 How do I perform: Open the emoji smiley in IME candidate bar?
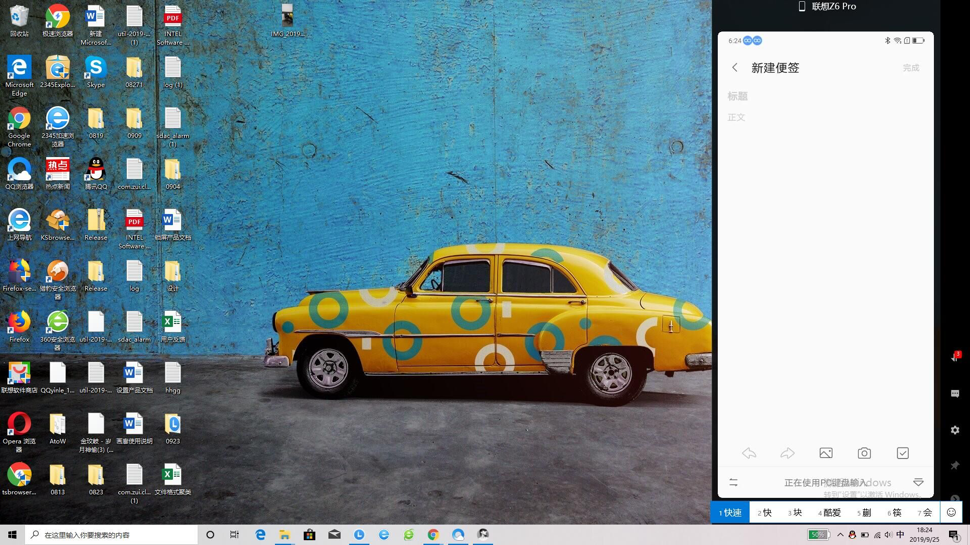[951, 513]
